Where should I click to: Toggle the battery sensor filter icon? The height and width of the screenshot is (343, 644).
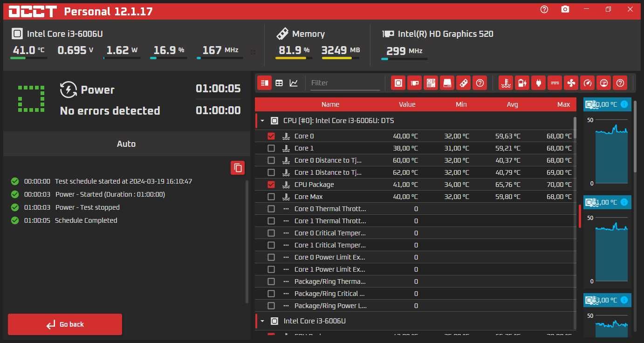[x=522, y=83]
